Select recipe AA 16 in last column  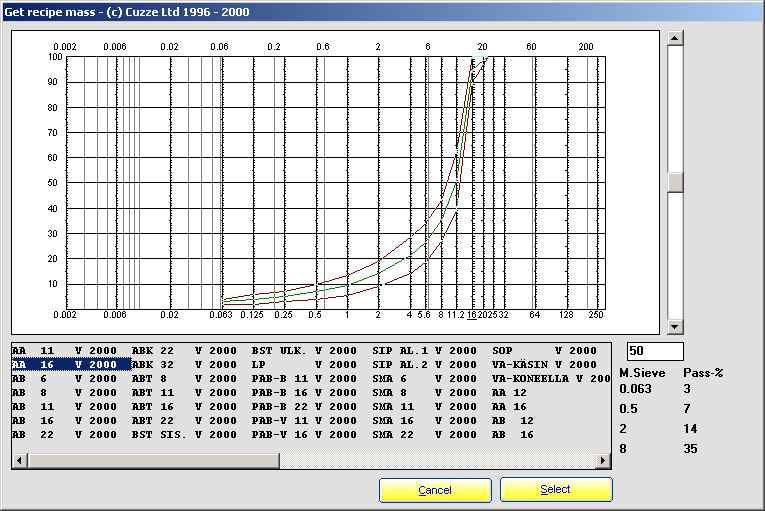tap(510, 407)
